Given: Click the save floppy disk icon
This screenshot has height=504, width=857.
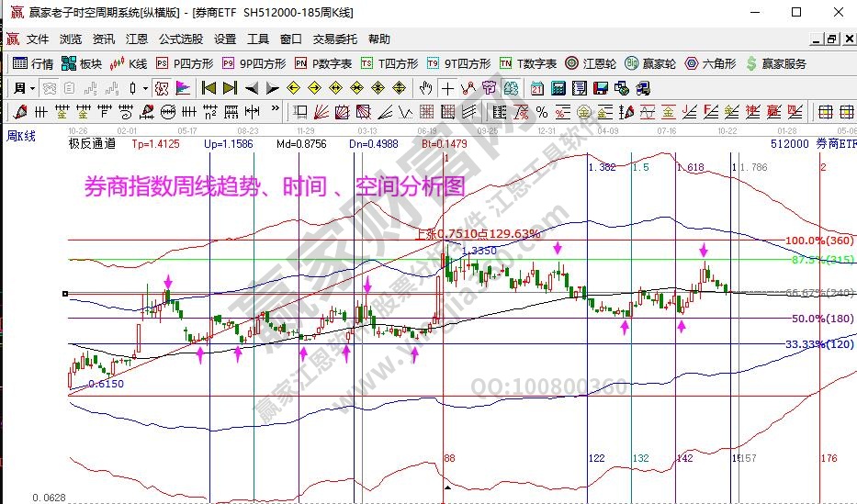Looking at the screenshot, I should tap(600, 88).
